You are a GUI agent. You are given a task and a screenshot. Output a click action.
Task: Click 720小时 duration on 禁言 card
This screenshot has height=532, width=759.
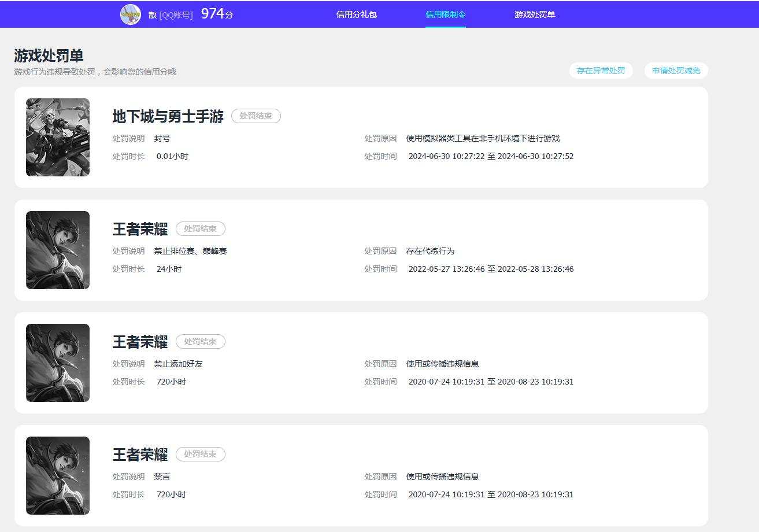(x=171, y=494)
